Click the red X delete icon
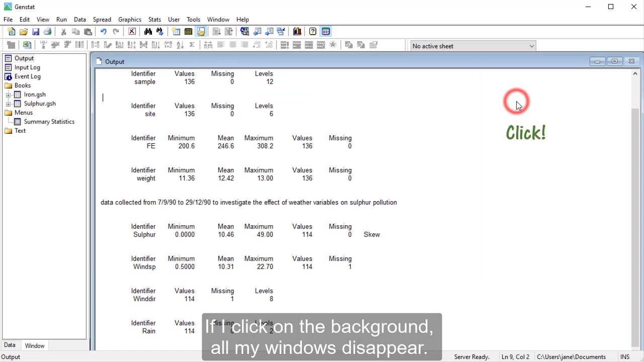The width and height of the screenshot is (644, 362). tap(132, 32)
